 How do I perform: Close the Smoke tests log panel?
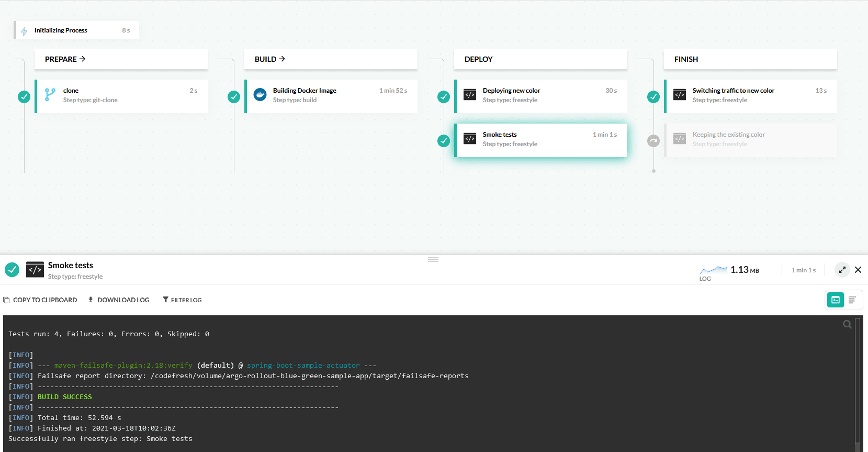858,270
